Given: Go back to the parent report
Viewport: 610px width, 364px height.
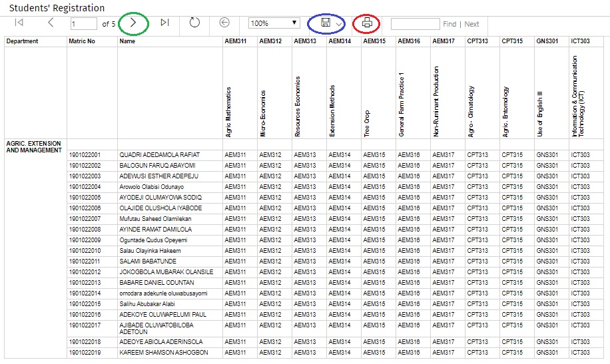Looking at the screenshot, I should coord(224,23).
